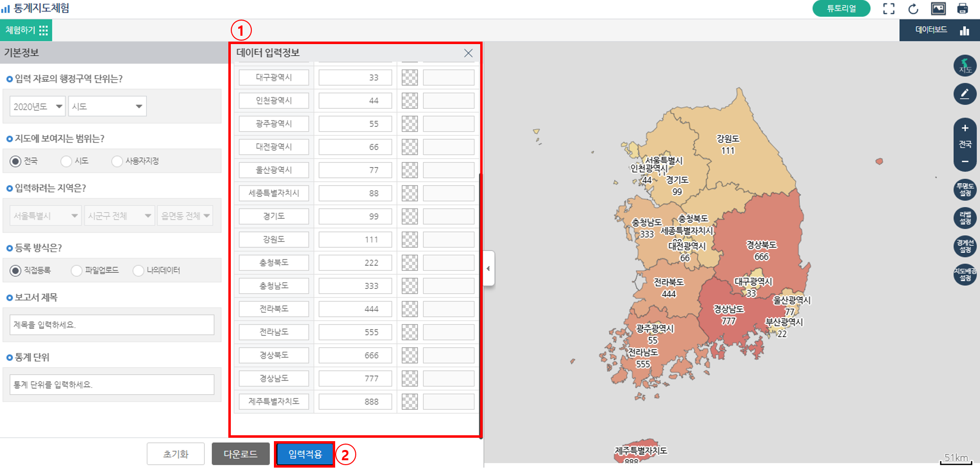Select the 전국 map range radio button
Viewport: 980px width, 472px height.
(15, 161)
